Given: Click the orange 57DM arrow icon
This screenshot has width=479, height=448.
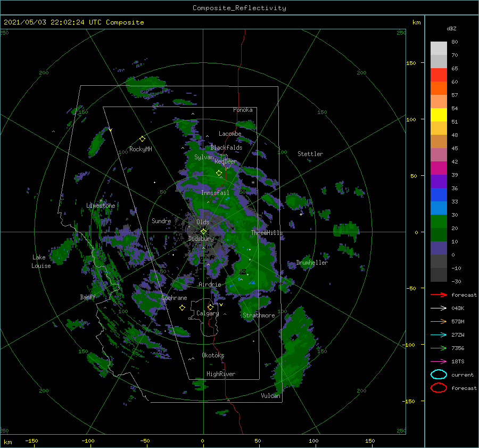Looking at the screenshot, I should click(439, 321).
